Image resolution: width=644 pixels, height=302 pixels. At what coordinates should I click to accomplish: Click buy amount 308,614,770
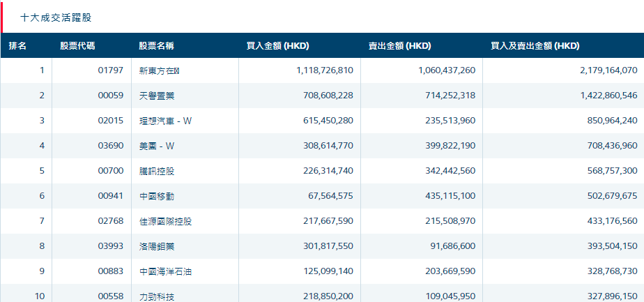click(328, 146)
